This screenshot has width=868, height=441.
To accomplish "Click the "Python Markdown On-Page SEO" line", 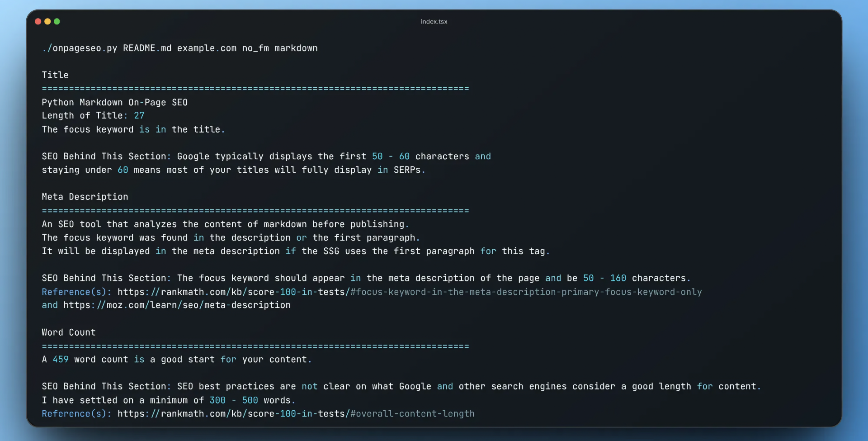I will point(115,102).
